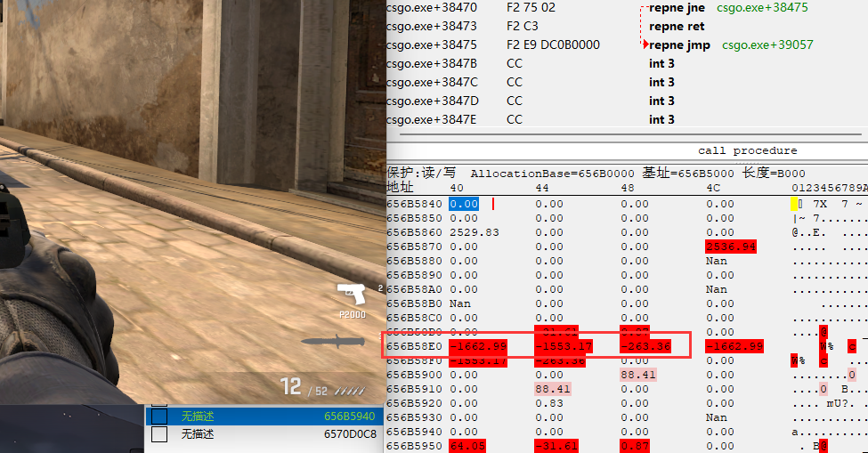Image resolution: width=868 pixels, height=453 pixels.
Task: Select 0.83 value in row 656B5920
Action: click(549, 403)
